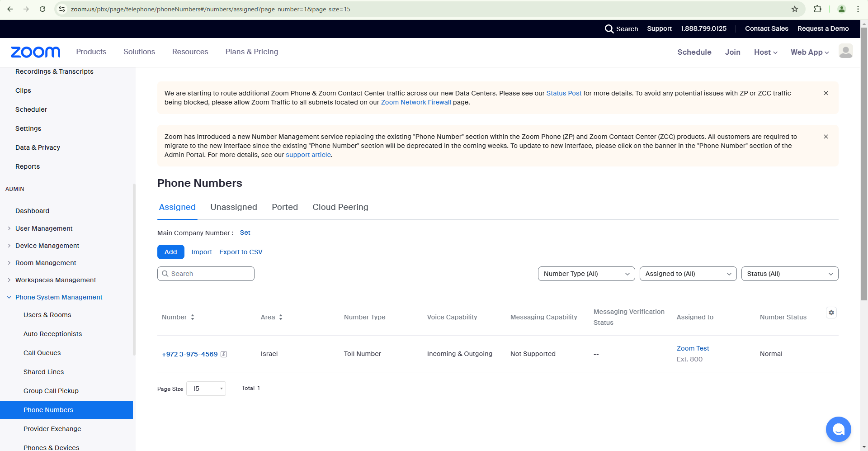Open Page Size 15 dropdown

206,389
